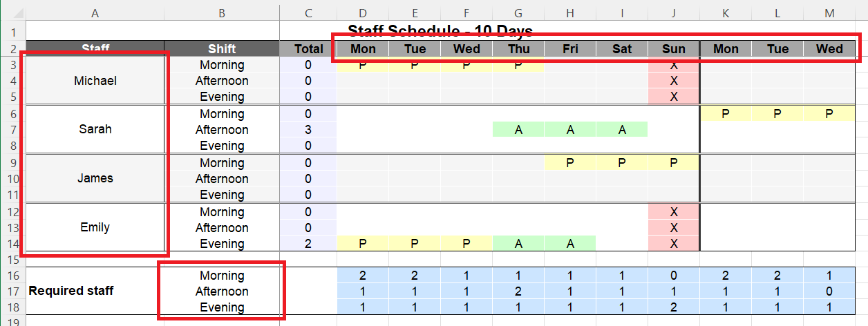
Task: Click the Shift heading cell
Action: point(222,49)
